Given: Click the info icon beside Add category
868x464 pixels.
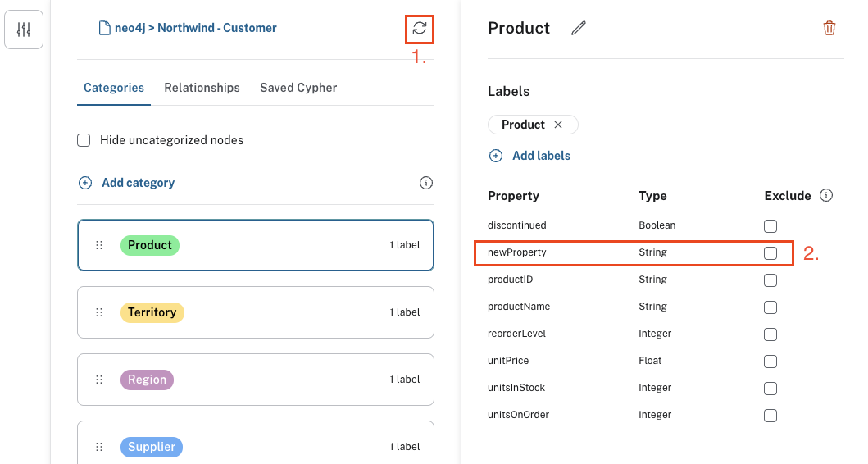Looking at the screenshot, I should pos(426,183).
